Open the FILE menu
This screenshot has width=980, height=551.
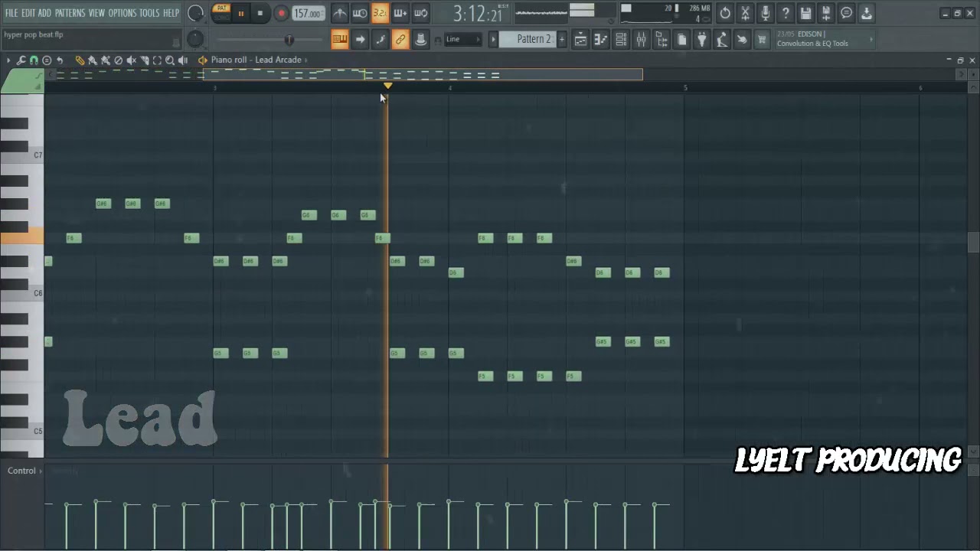click(11, 13)
